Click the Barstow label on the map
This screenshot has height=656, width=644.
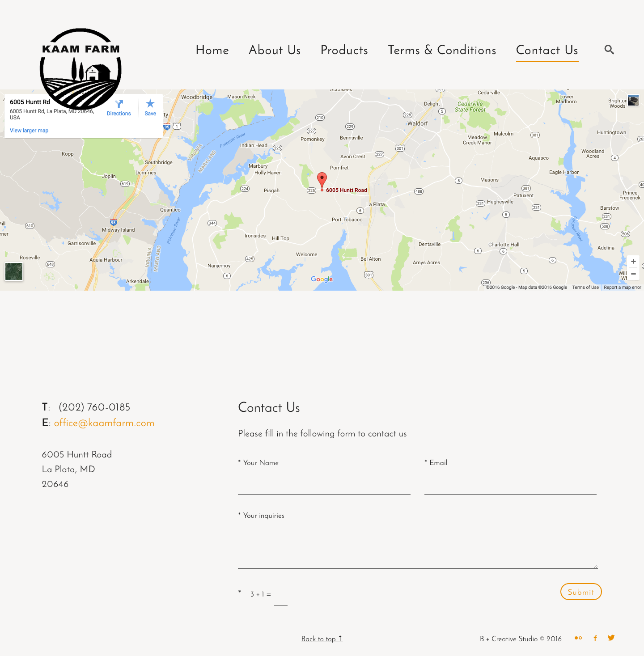coord(610,208)
